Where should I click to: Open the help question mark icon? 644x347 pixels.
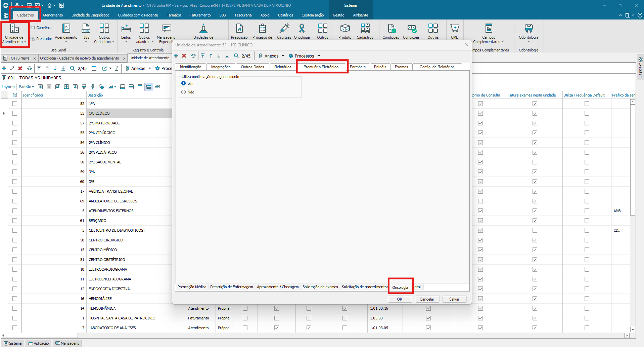640,15
